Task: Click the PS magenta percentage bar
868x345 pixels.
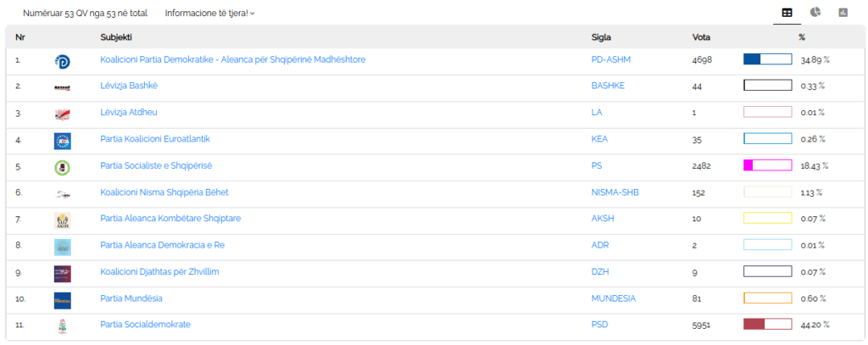Action: pos(767,165)
